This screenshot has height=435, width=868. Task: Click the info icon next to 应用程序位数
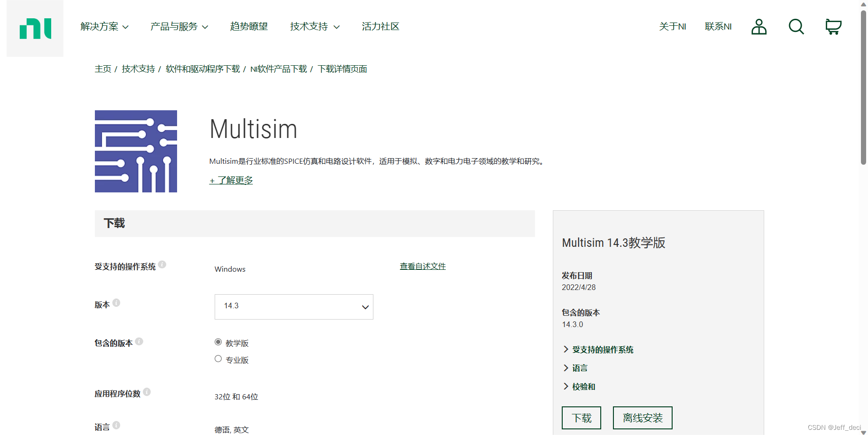coord(148,392)
